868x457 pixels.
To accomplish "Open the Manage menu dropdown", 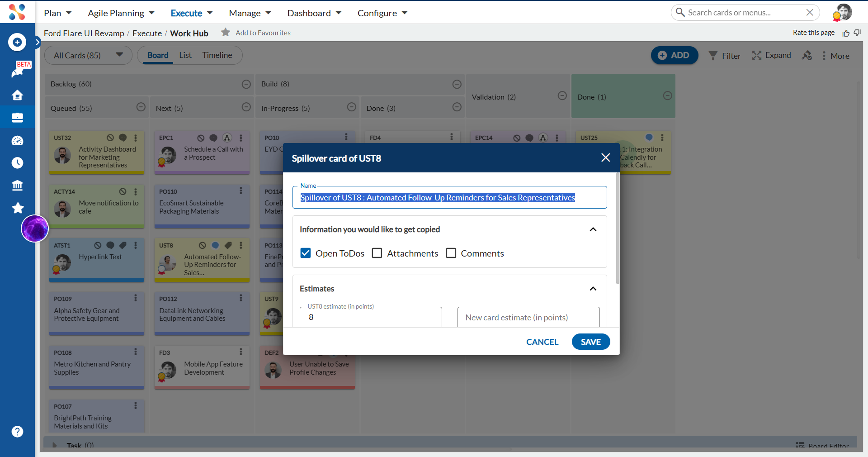I will (250, 13).
